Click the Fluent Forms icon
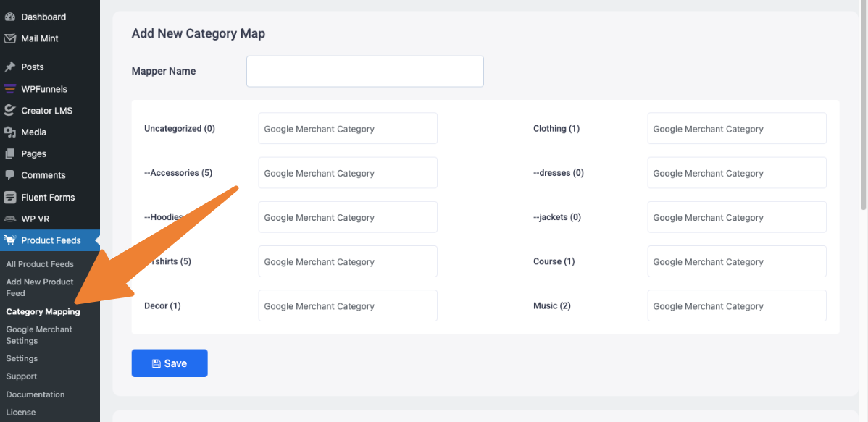 (x=10, y=197)
